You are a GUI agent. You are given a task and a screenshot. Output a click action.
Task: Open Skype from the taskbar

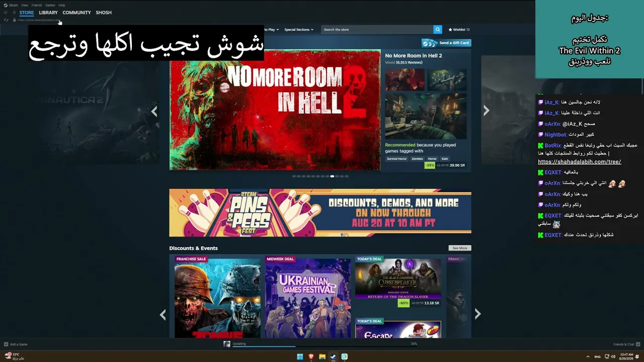[x=344, y=356]
